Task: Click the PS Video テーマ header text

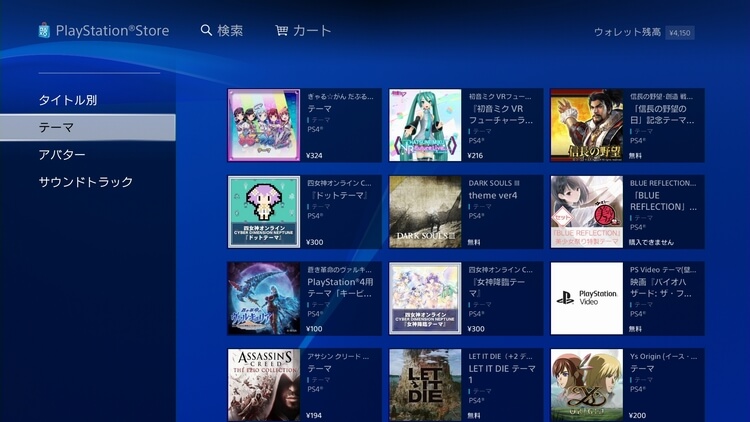Action: click(663, 269)
